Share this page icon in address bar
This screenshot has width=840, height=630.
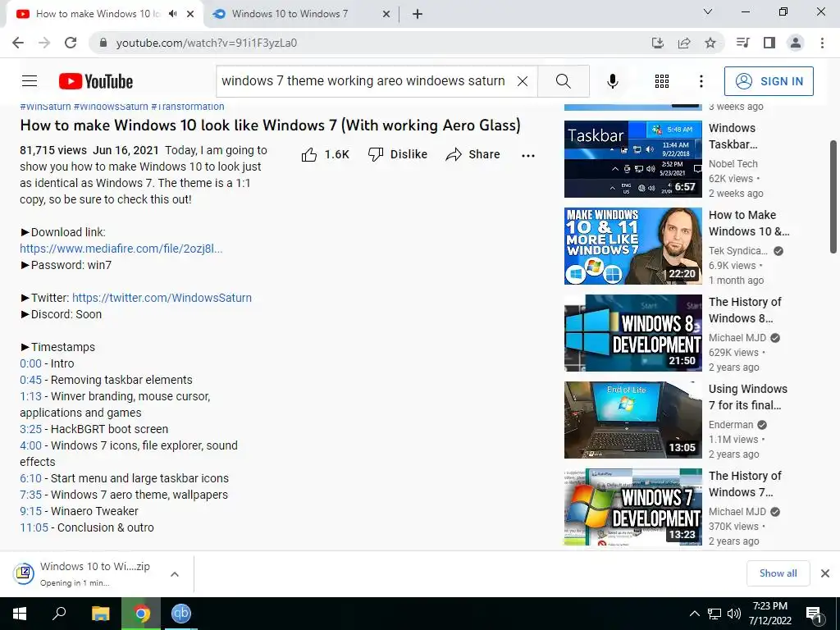pos(684,43)
